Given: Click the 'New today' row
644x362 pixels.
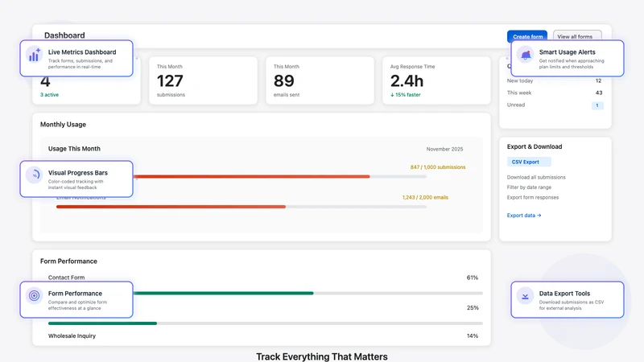Looking at the screenshot, I should (x=555, y=81).
